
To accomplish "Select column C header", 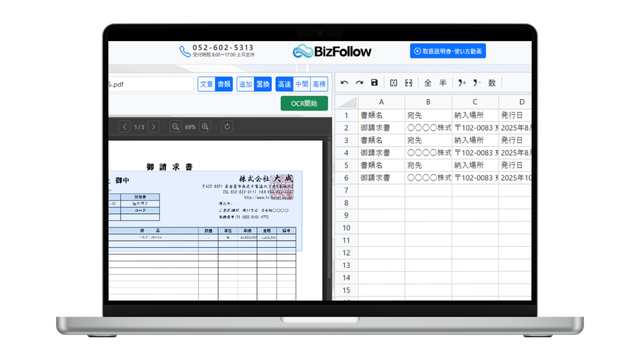I will tap(475, 102).
